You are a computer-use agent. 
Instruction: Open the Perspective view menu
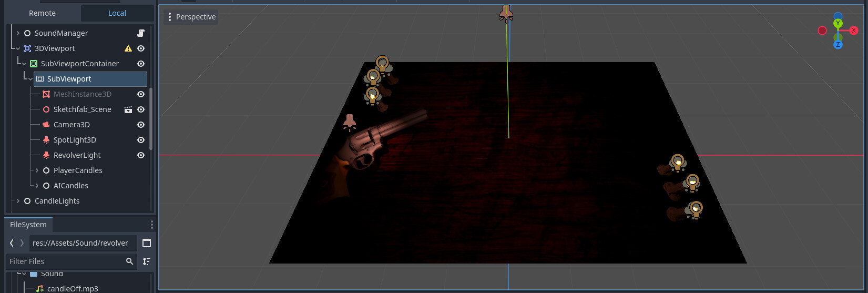190,17
